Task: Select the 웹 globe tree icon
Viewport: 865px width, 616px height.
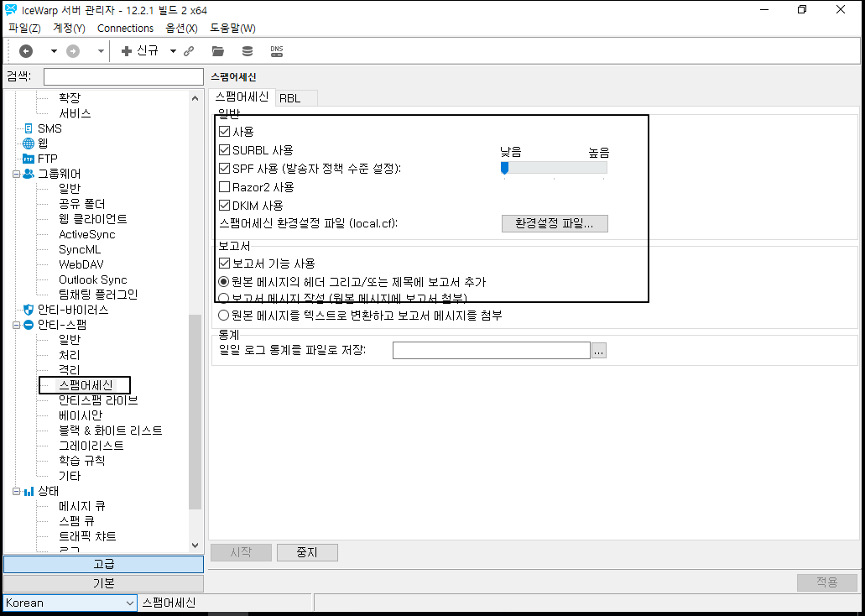Action: (29, 144)
